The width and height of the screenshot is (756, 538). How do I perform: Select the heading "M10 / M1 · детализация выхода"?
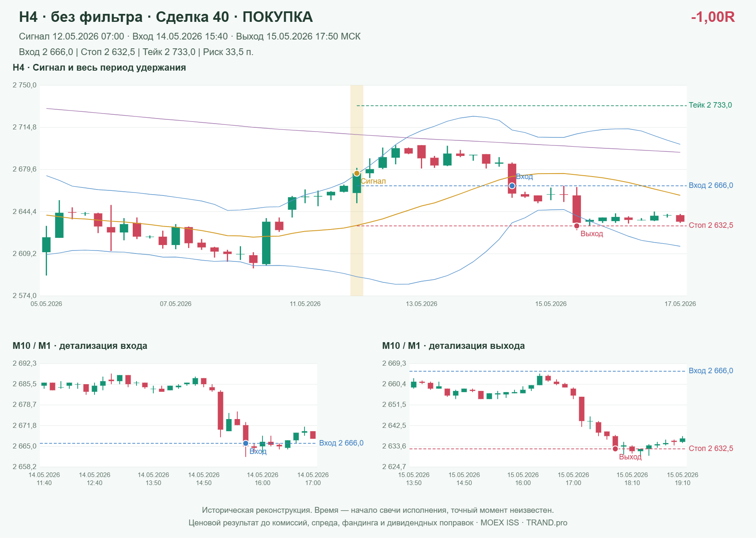[x=454, y=346]
